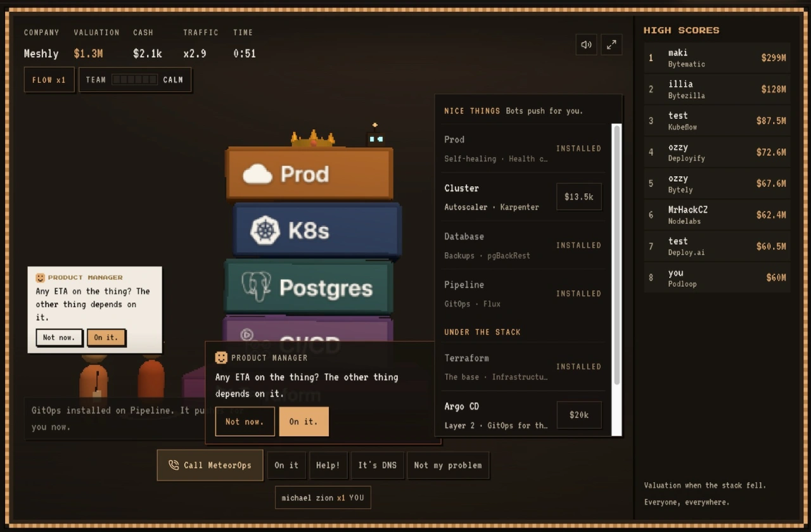This screenshot has width=811, height=532.
Task: Click "On it." in the light Product Manager popup
Action: pyautogui.click(x=106, y=338)
